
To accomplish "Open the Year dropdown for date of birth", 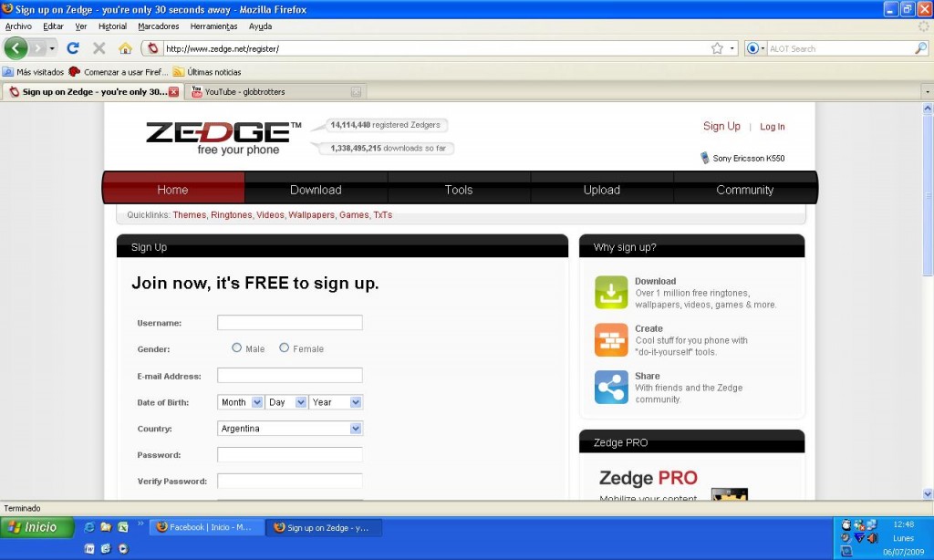I will pyautogui.click(x=336, y=402).
